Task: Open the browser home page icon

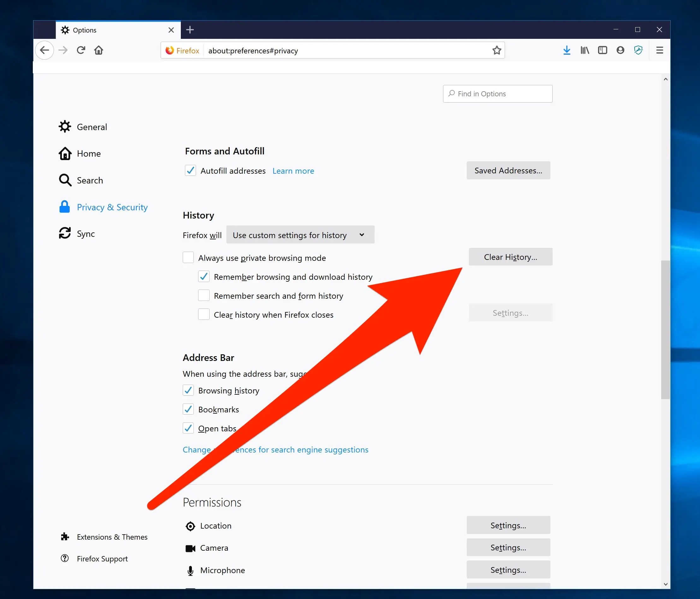Action: [x=98, y=50]
